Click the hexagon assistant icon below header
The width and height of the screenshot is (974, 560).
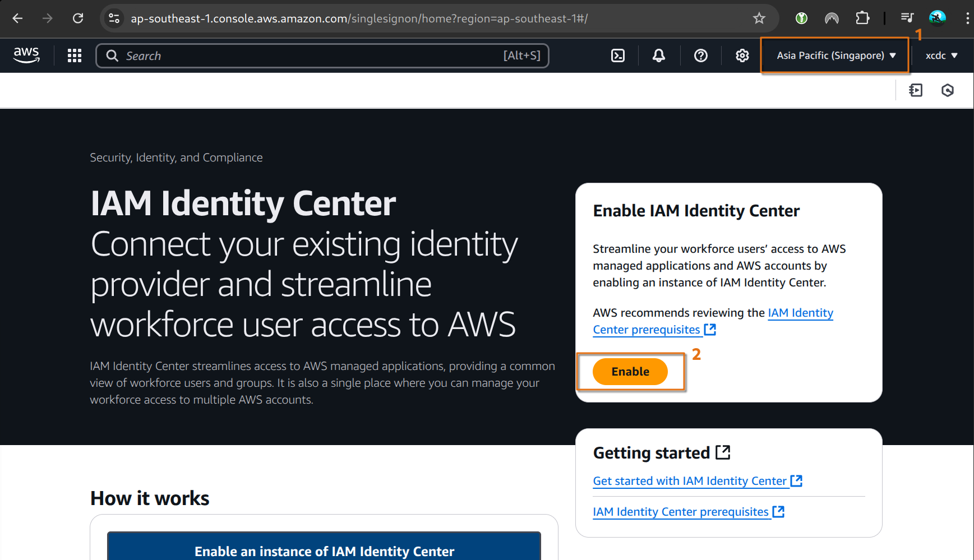point(948,90)
